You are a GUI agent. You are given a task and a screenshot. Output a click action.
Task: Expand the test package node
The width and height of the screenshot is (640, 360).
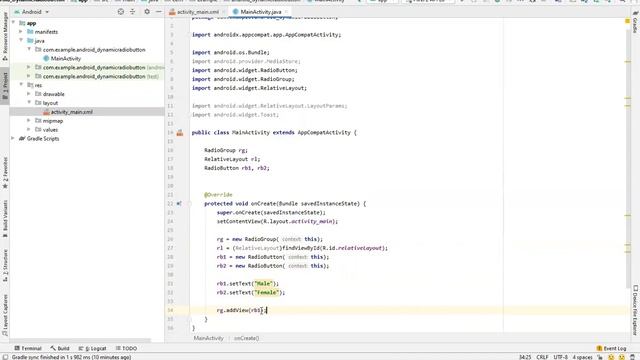29,76
